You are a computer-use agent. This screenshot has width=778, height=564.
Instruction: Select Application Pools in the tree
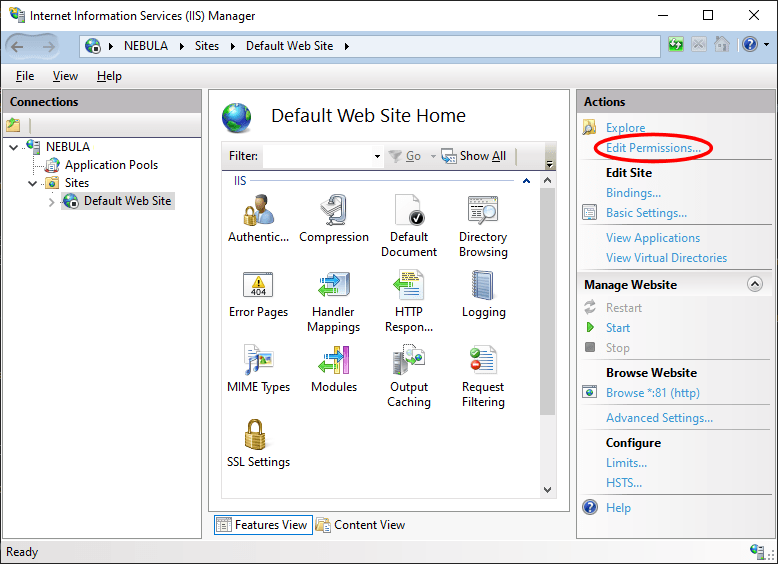pos(111,165)
